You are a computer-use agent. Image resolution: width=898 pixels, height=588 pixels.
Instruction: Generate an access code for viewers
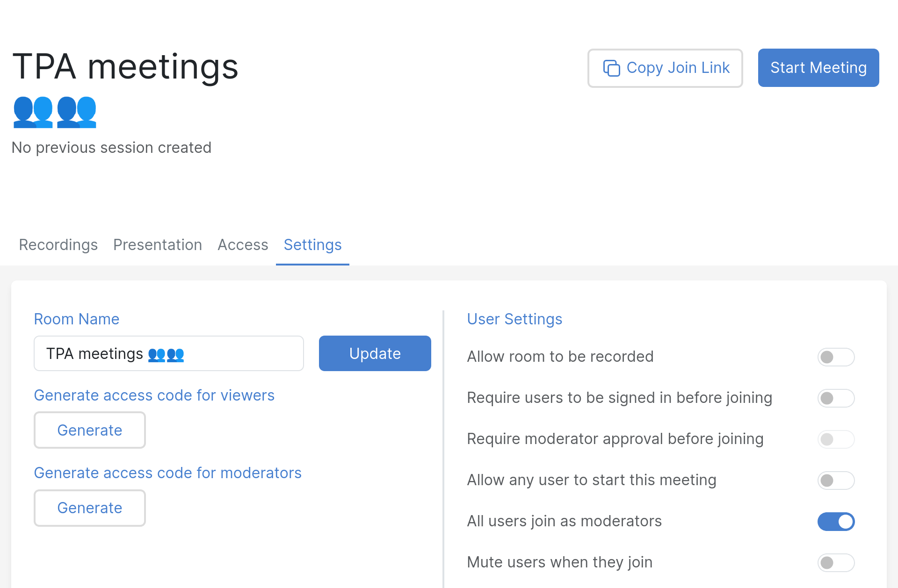coord(89,430)
